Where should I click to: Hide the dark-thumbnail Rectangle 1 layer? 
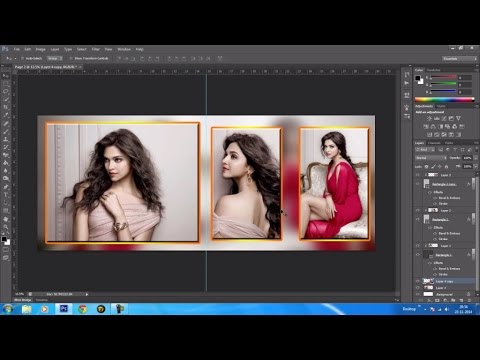coord(418,255)
